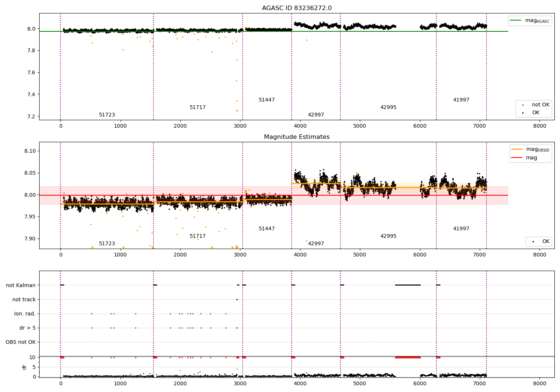Click y-tick '8.10' on Magnitude Estimates plot
Viewport: 560px width, 392px height.
click(x=30, y=151)
